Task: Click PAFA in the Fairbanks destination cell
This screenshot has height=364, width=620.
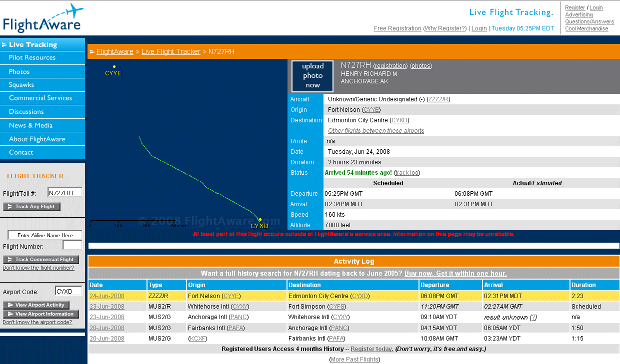Action: click(x=336, y=339)
